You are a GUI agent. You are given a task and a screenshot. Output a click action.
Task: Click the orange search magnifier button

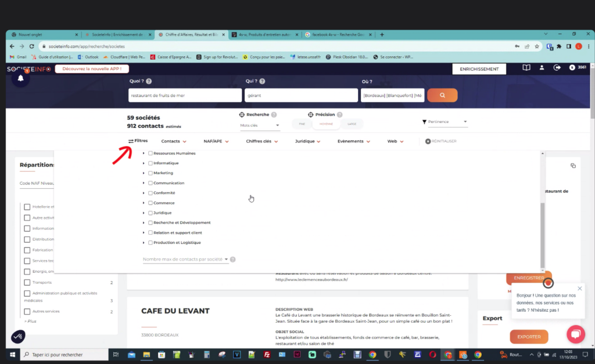tap(442, 95)
